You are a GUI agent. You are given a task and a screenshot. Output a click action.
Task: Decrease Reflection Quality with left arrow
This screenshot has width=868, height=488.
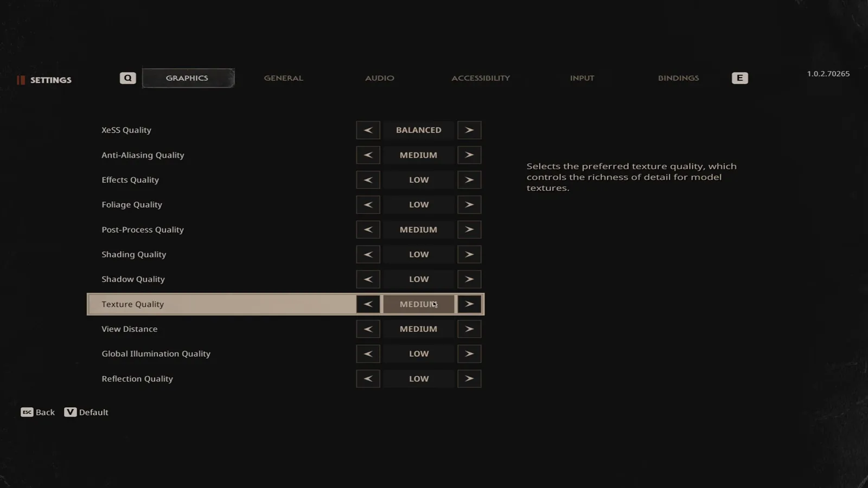click(368, 379)
